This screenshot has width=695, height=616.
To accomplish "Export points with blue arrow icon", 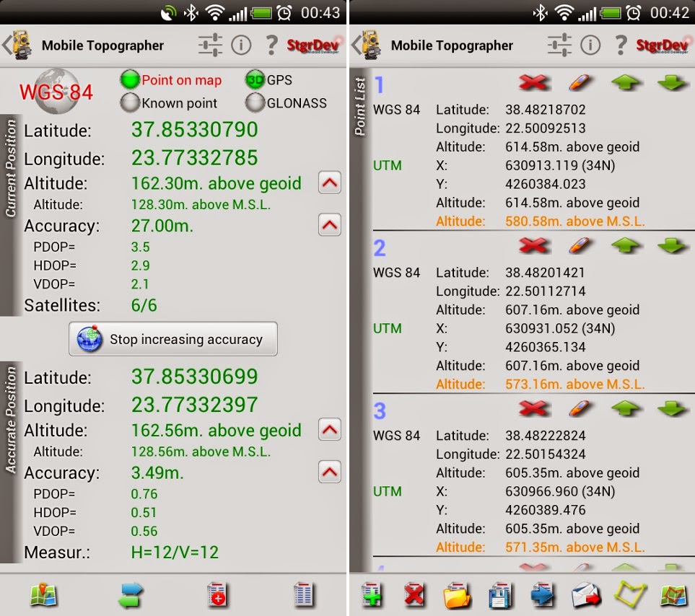I will (543, 595).
